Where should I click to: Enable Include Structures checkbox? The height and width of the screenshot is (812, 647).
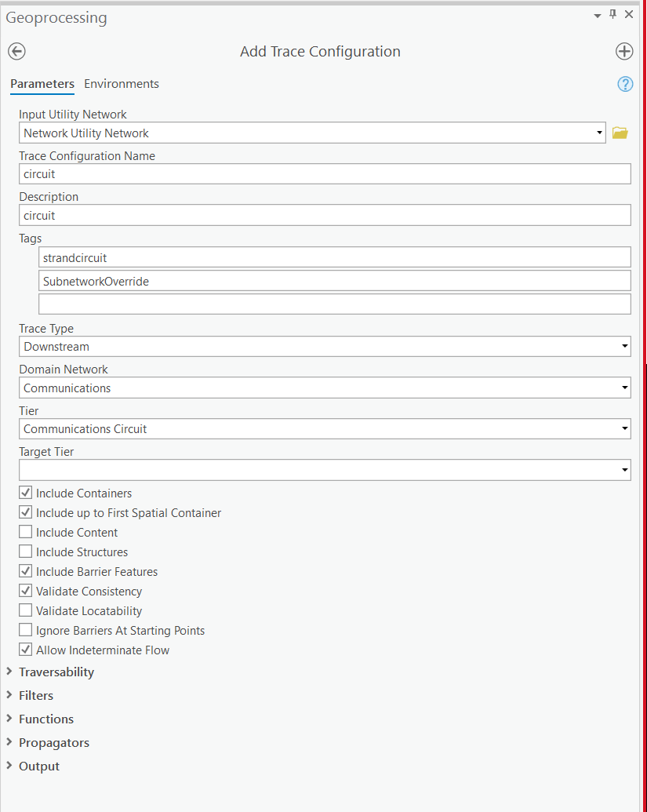pyautogui.click(x=26, y=552)
